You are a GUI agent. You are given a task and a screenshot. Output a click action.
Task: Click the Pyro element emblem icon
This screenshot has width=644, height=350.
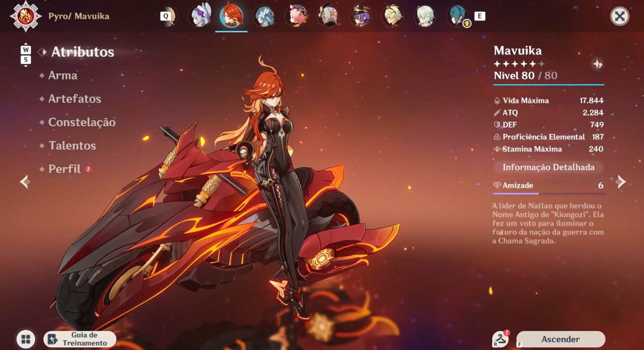click(x=26, y=16)
